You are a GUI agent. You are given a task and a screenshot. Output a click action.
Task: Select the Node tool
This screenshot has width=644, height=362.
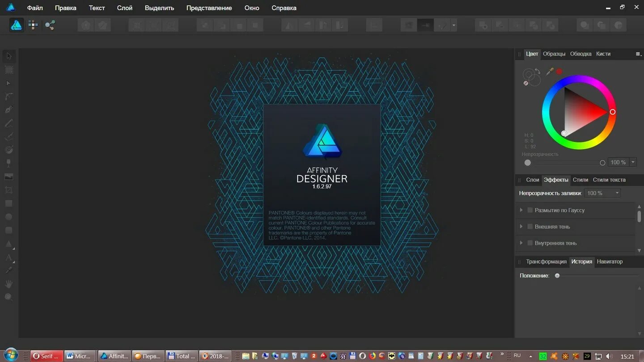[8, 83]
